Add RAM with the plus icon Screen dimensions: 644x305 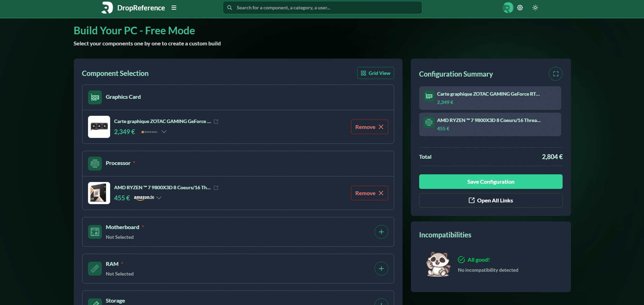pos(381,269)
